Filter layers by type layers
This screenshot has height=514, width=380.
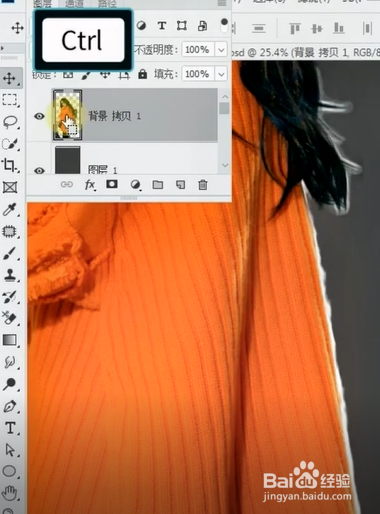tap(162, 26)
